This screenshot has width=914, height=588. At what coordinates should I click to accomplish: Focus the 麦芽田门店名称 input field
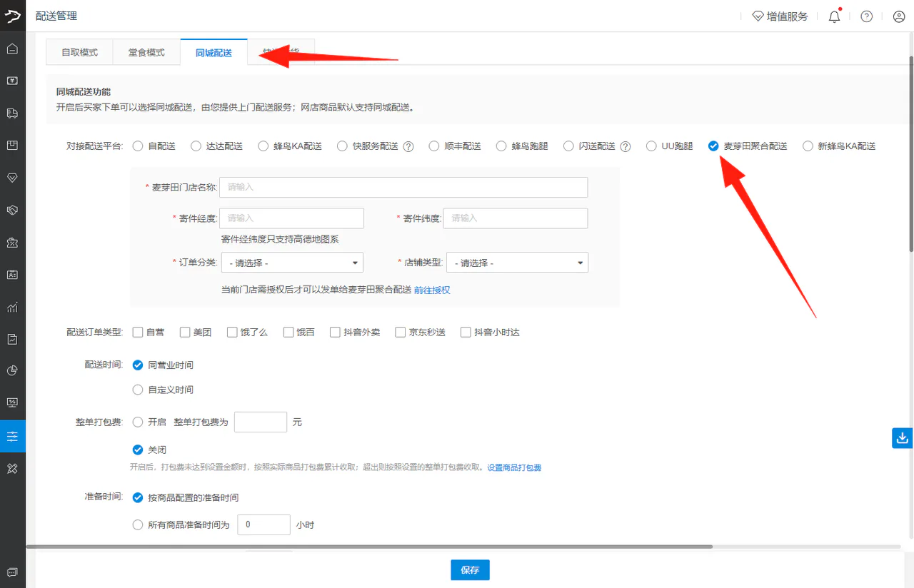tap(403, 187)
